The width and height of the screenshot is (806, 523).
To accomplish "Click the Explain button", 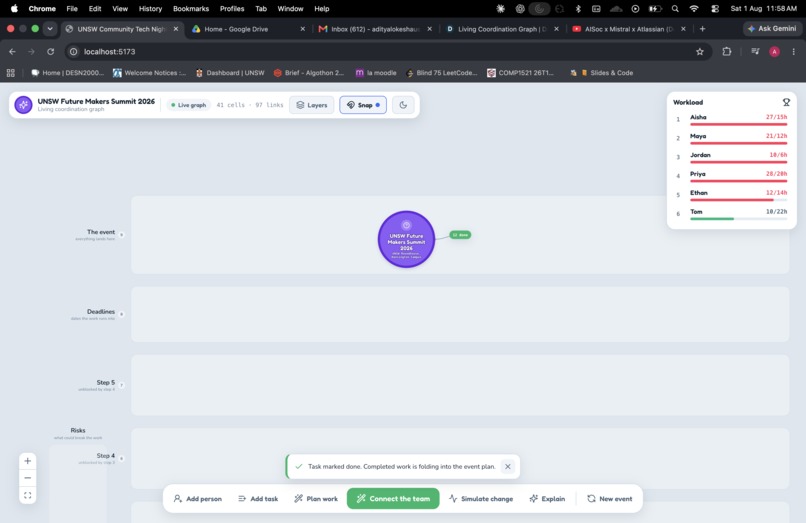I will tap(547, 499).
